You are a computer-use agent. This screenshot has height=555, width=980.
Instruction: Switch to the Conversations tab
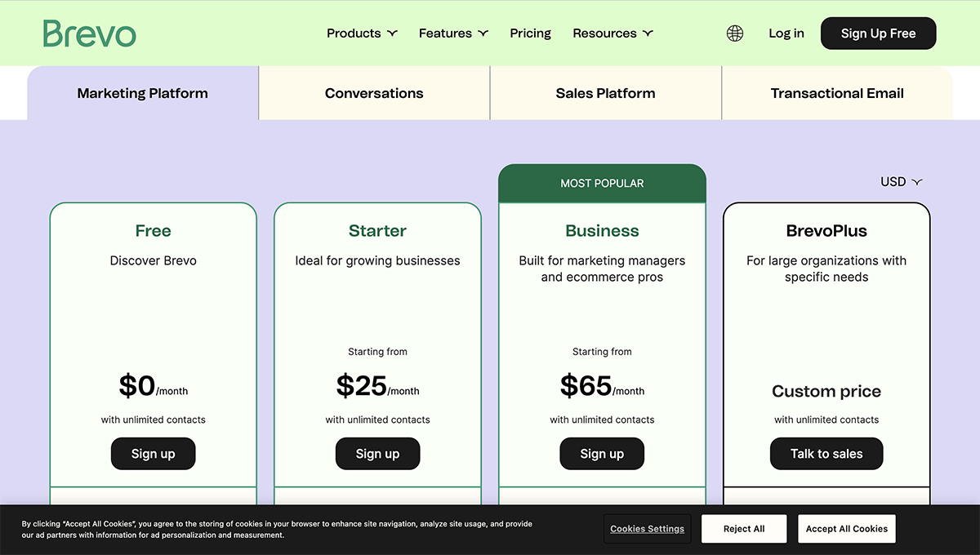pyautogui.click(x=374, y=93)
